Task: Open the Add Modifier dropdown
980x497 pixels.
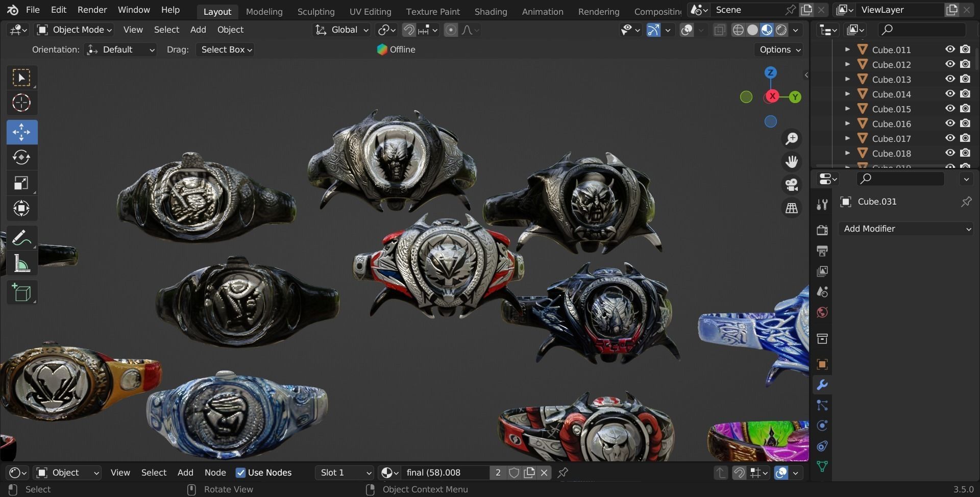Action: (x=906, y=229)
